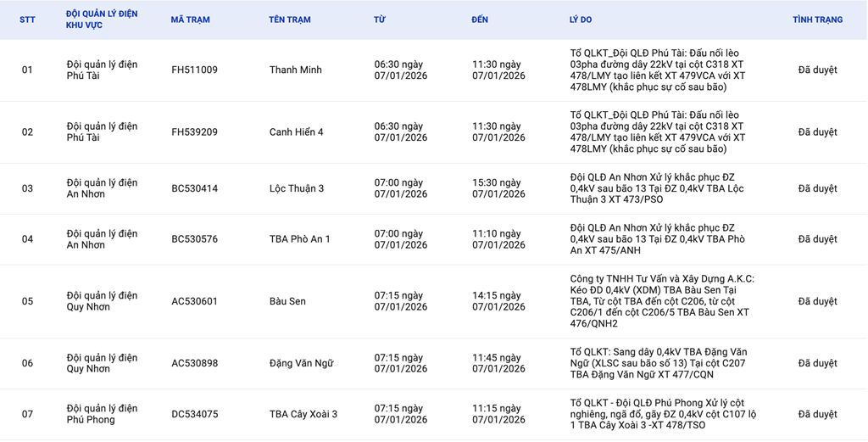This screenshot has height=442, width=868.
Task: Click the ĐỘI QUẢN LÝ ĐIỆN KHU VỰC header
Action: coord(102,20)
